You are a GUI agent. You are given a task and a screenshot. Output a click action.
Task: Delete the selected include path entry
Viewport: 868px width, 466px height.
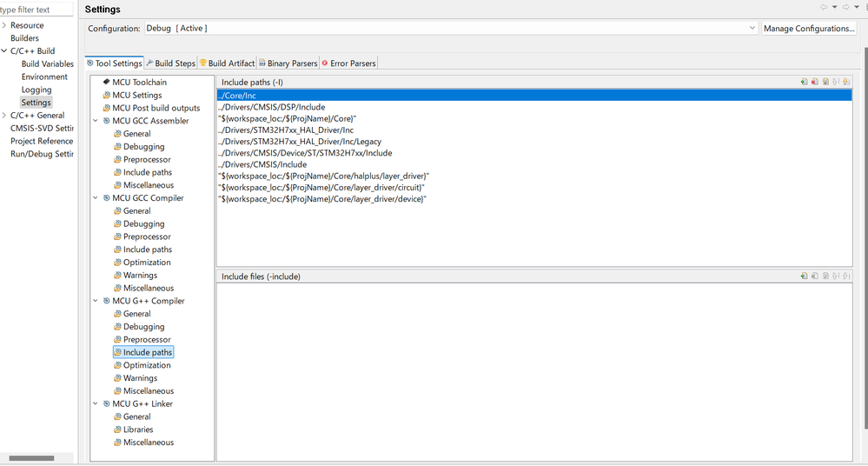[814, 82]
